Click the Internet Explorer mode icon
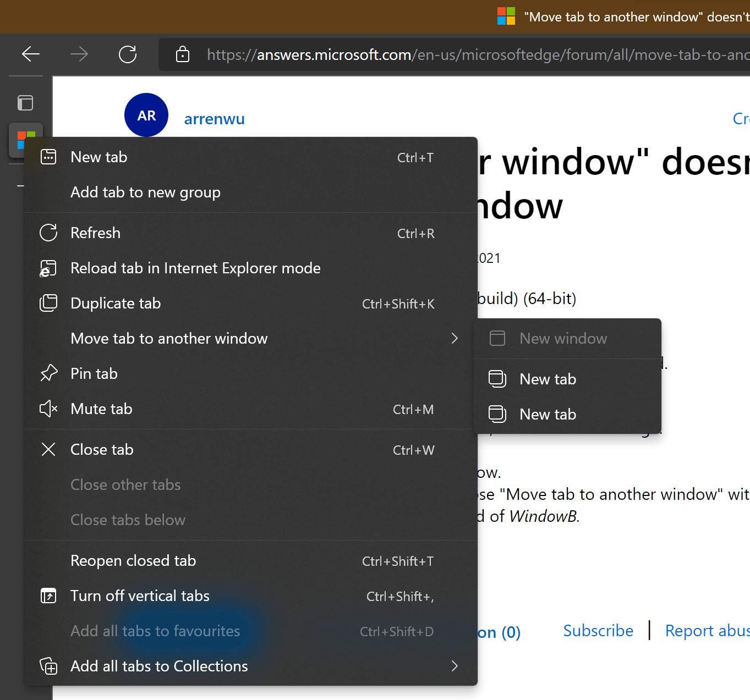This screenshot has height=700, width=750. (48, 268)
